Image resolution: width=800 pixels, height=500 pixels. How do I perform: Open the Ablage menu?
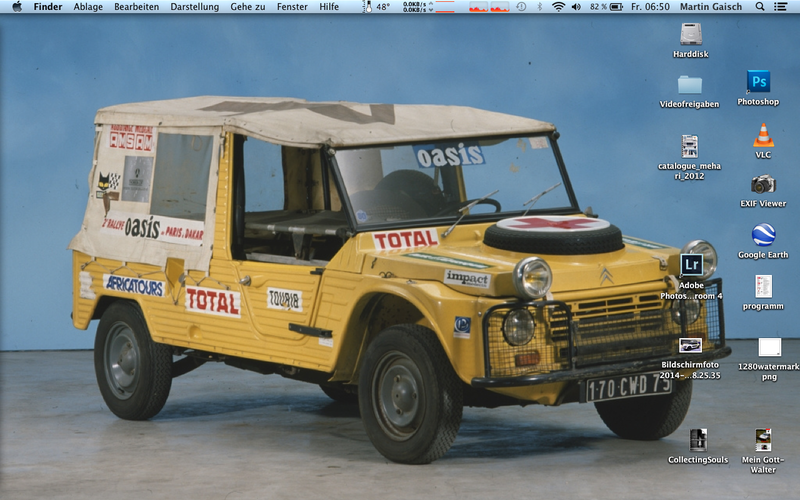[x=88, y=7]
